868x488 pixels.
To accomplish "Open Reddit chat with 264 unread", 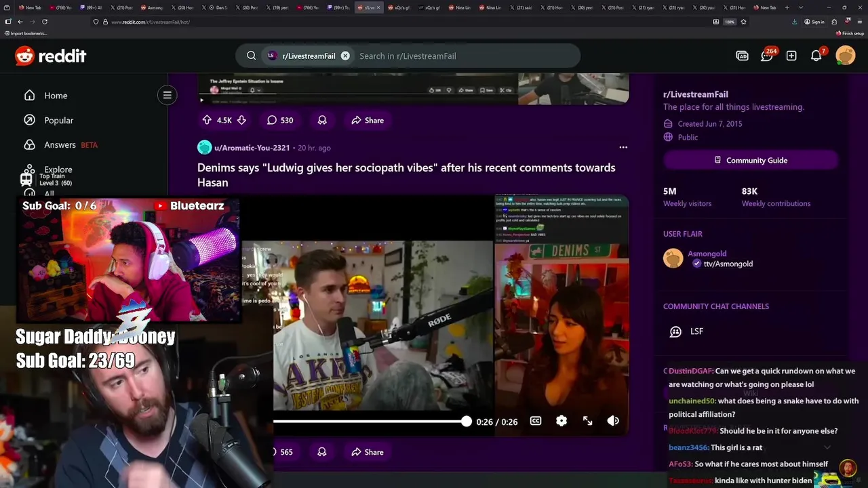I will 767,55.
